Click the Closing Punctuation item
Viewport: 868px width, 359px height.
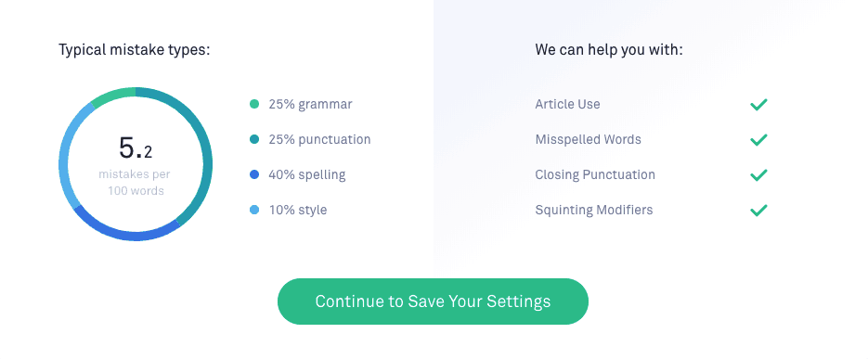pyautogui.click(x=595, y=174)
